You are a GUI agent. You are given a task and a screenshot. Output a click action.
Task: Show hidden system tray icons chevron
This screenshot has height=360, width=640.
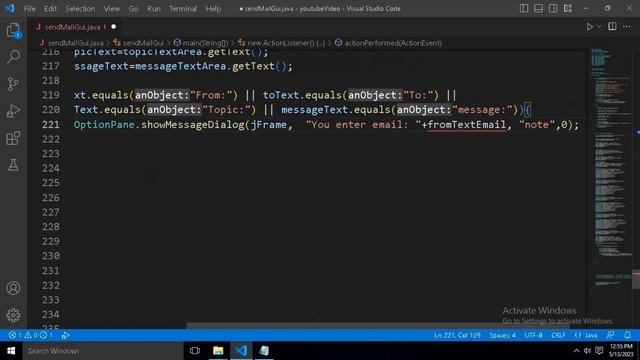pyautogui.click(x=576, y=351)
